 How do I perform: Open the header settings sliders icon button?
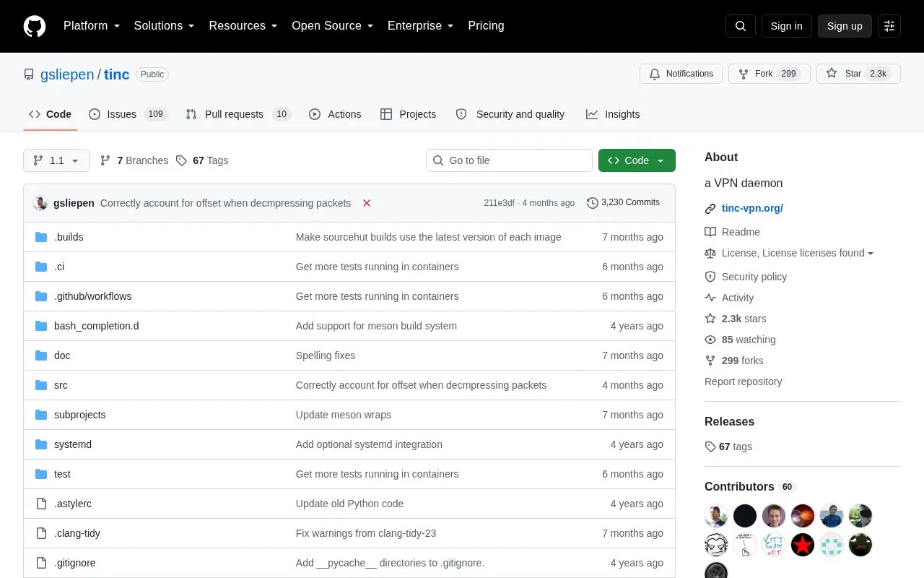(x=889, y=26)
